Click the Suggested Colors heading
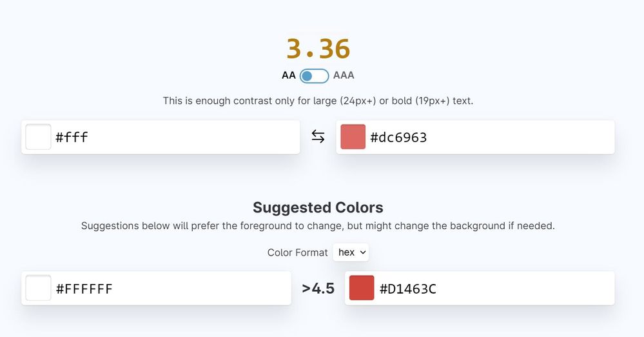This screenshot has height=337, width=644. coord(318,207)
